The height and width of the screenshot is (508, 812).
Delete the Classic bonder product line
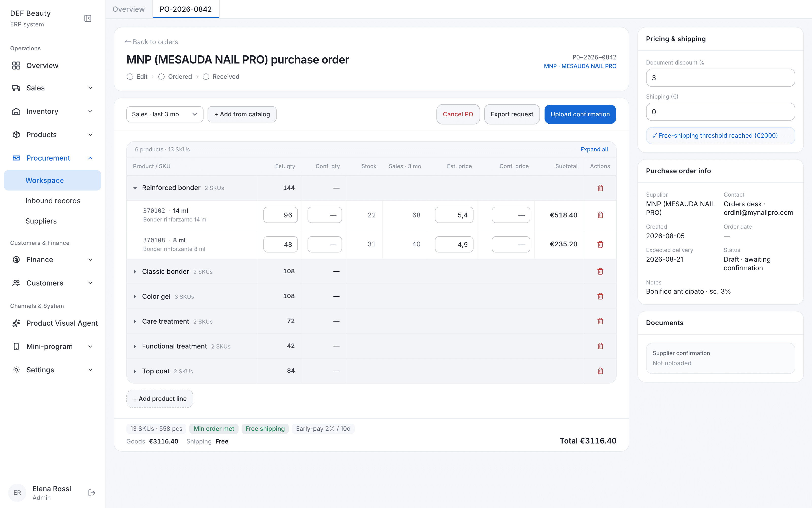pyautogui.click(x=600, y=271)
